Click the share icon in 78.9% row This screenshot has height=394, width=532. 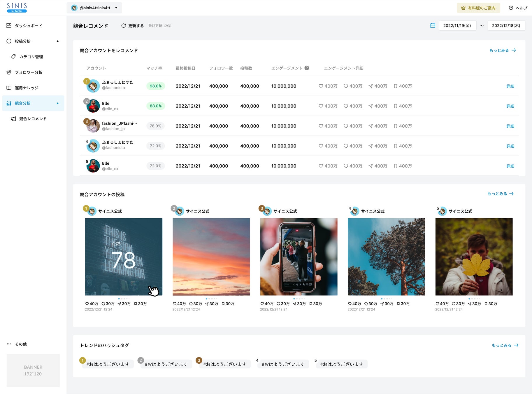click(371, 126)
